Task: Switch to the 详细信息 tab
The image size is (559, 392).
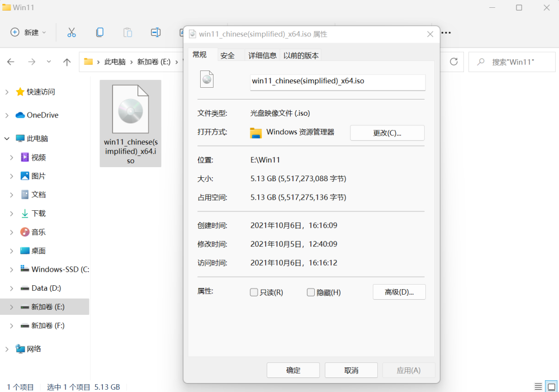Action: pos(262,55)
